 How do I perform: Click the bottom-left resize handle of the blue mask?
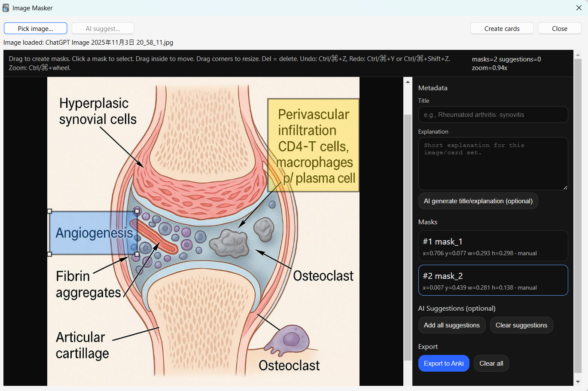pos(50,254)
